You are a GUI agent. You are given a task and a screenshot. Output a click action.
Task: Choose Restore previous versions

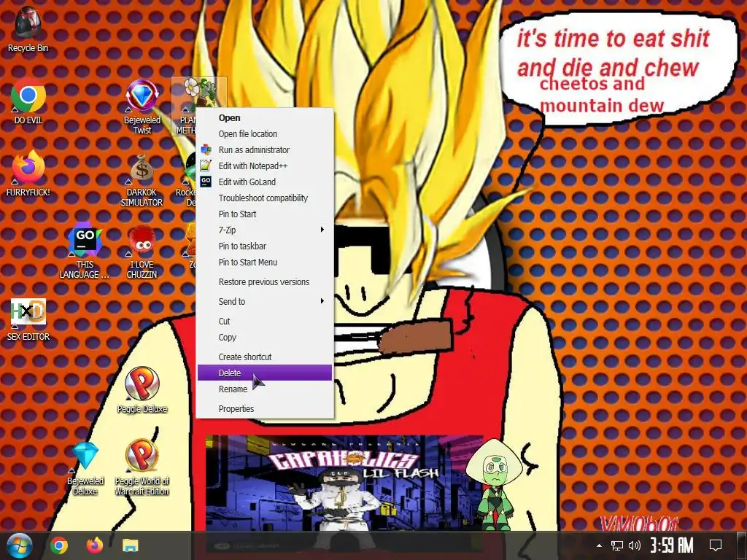265,282
